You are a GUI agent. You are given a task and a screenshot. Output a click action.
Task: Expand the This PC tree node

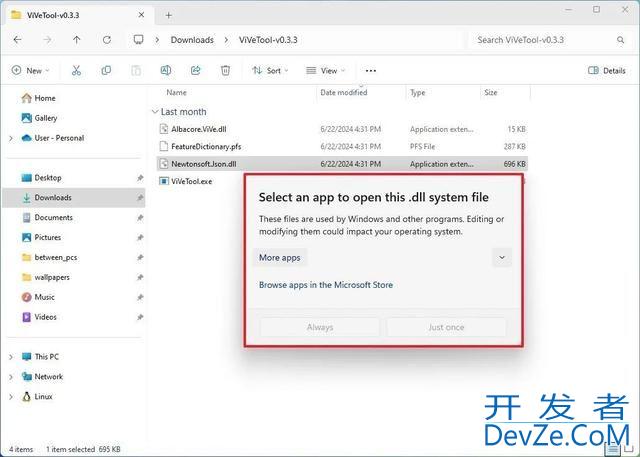click(x=11, y=357)
